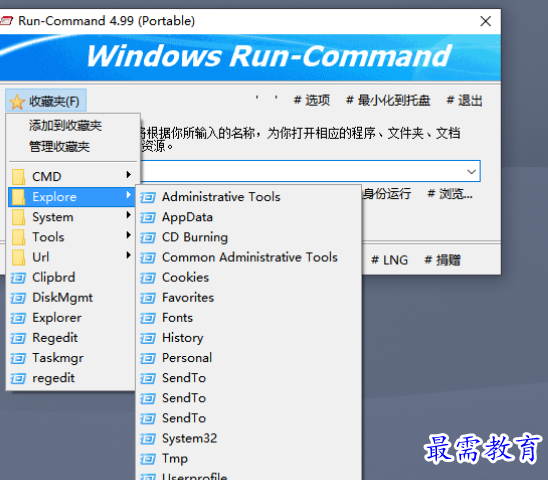This screenshot has height=480, width=548.
Task: Click the # 选项 options link
Action: point(312,100)
